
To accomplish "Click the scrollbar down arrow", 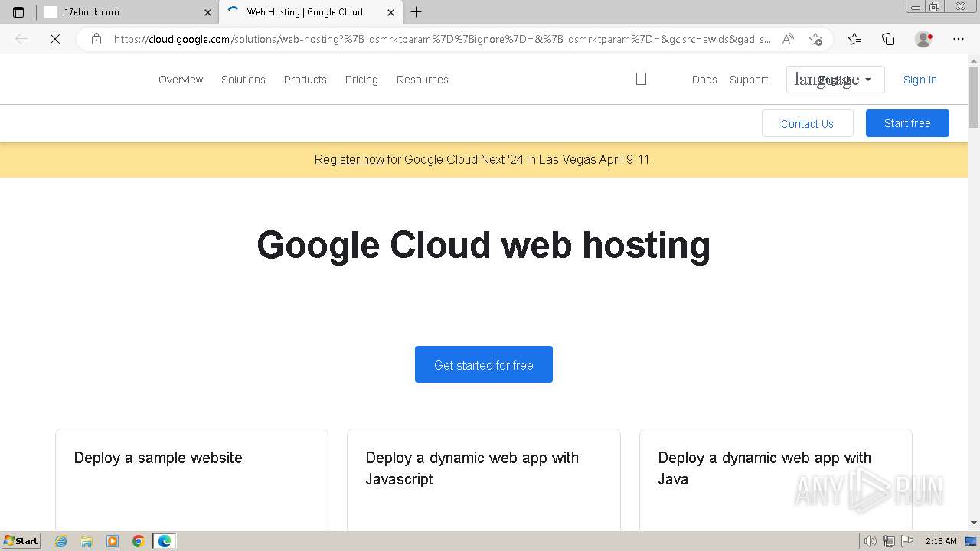I will 974,523.
